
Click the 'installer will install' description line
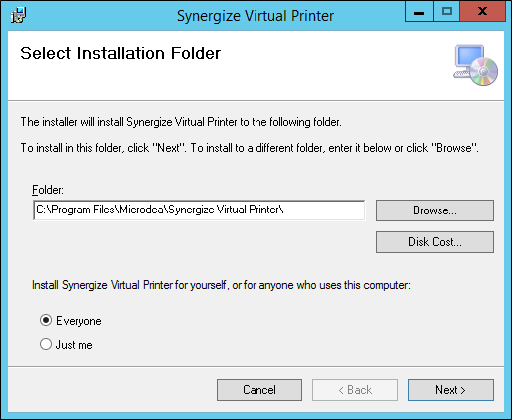click(182, 122)
